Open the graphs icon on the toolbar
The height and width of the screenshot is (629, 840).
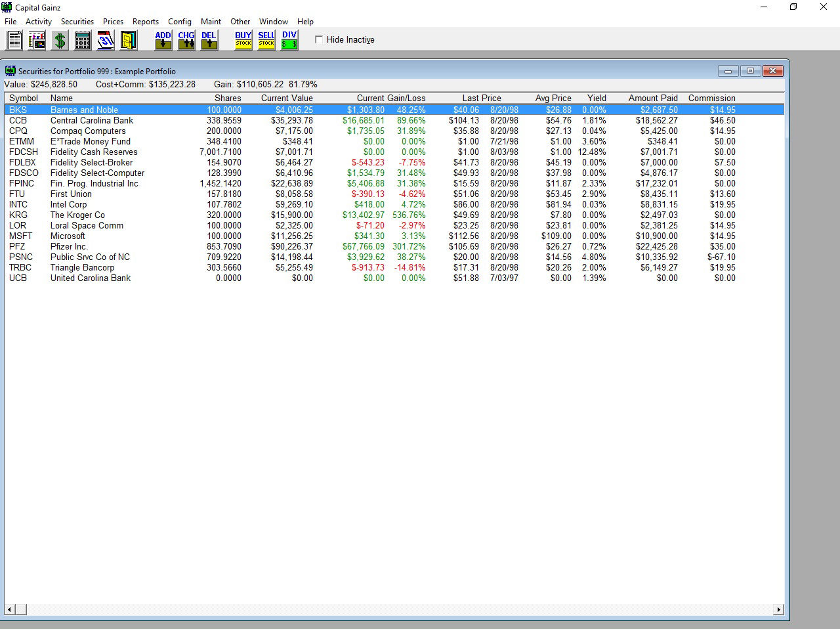tap(36, 40)
